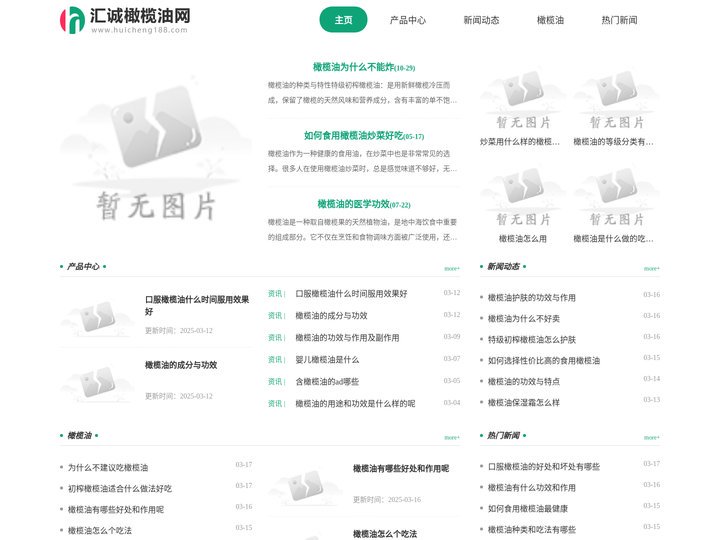Click thumbnail beside 口服橄榄油什么时间服用效果好 card

97,315
